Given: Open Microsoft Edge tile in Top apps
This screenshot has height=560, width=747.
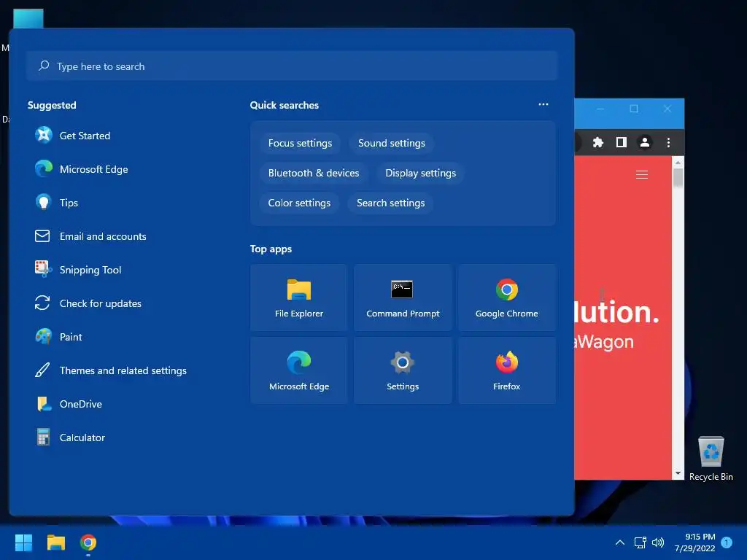Looking at the screenshot, I should pyautogui.click(x=298, y=370).
